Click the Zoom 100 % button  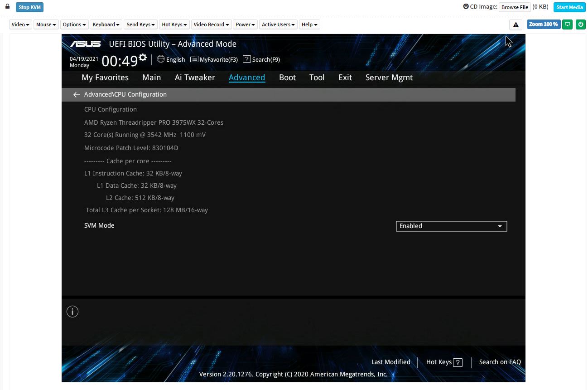tap(544, 24)
